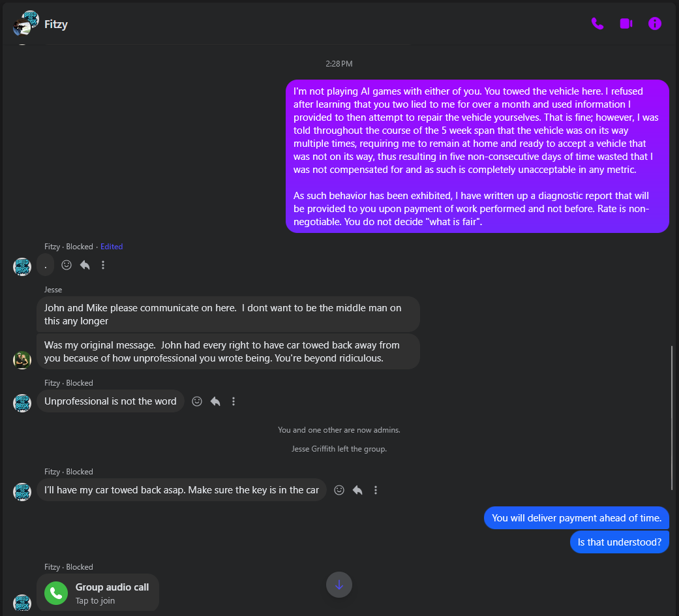Image resolution: width=679 pixels, height=616 pixels.
Task: Join the Group audio call
Action: point(98,593)
